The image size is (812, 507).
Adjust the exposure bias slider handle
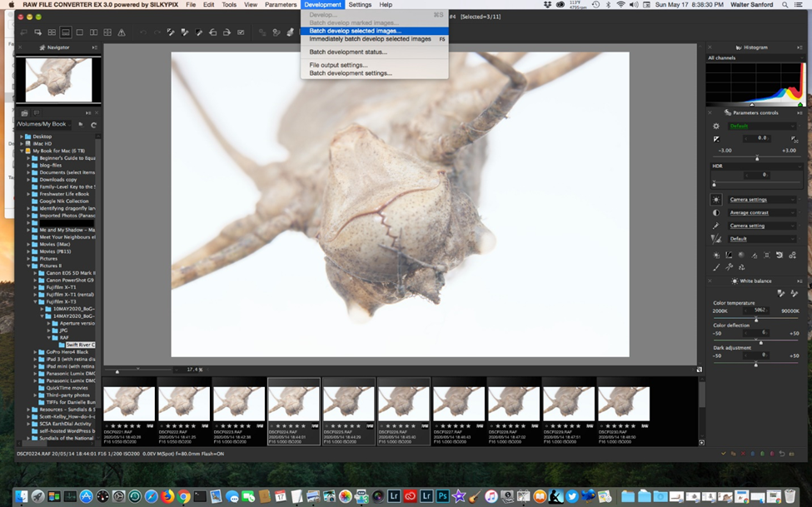click(x=757, y=157)
